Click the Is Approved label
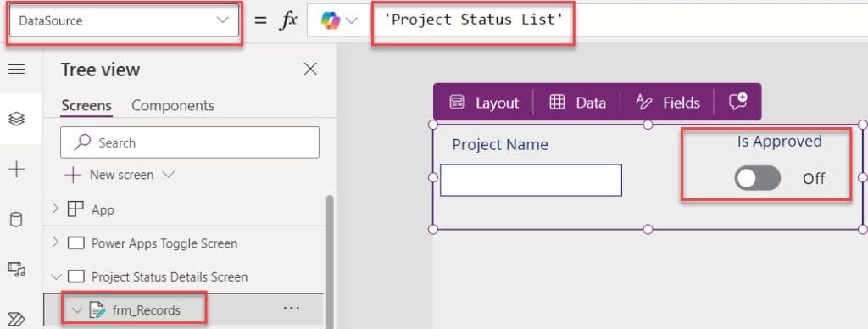This screenshot has height=329, width=868. [x=780, y=142]
